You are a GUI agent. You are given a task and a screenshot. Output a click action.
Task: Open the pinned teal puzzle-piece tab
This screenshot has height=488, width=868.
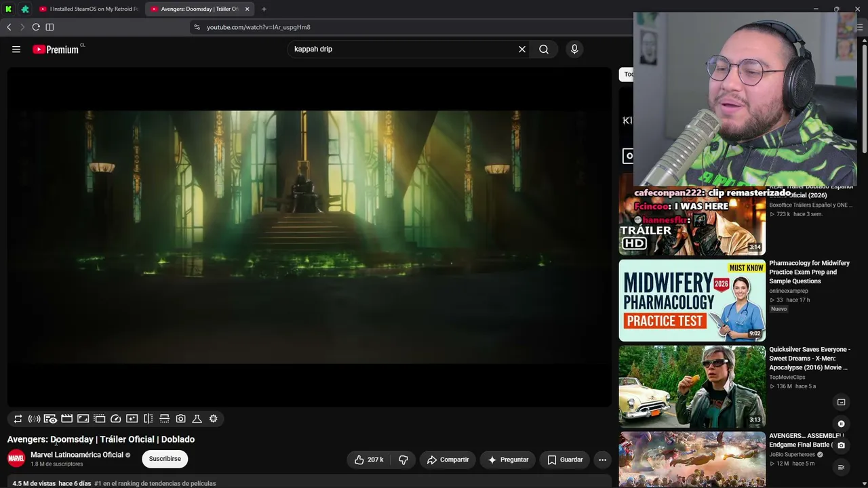(x=25, y=9)
